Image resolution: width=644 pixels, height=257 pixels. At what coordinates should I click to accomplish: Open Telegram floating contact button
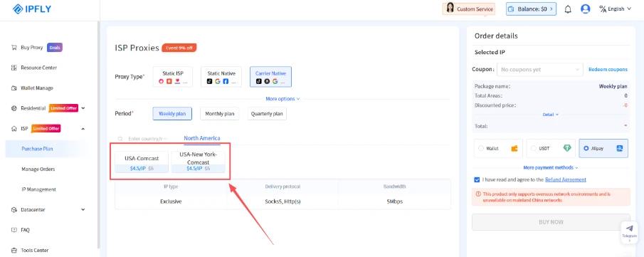[x=629, y=232]
